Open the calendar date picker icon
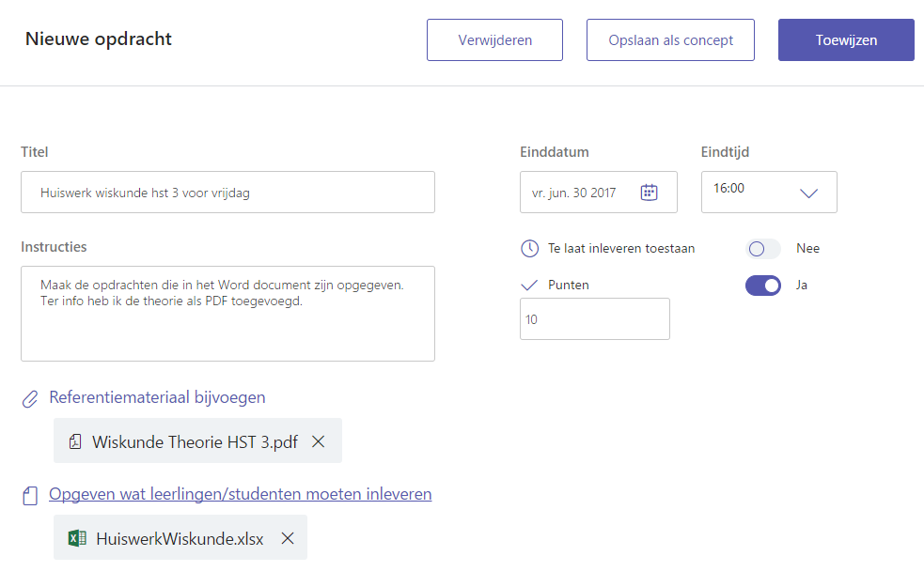924x587 pixels. (649, 193)
